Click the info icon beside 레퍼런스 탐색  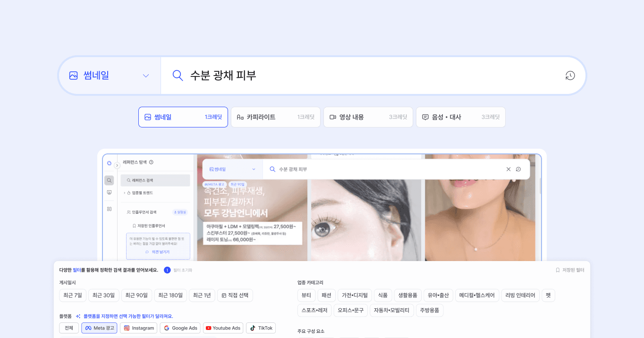point(151,162)
